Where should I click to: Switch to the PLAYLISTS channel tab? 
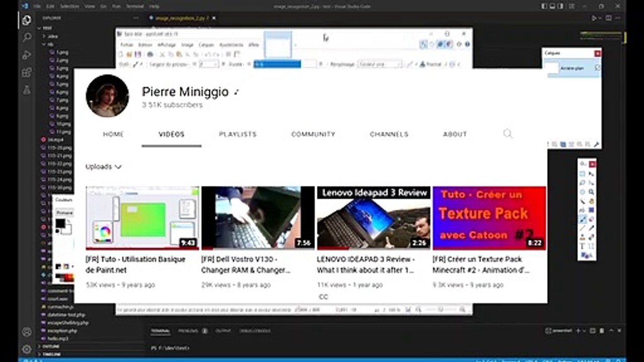point(237,134)
